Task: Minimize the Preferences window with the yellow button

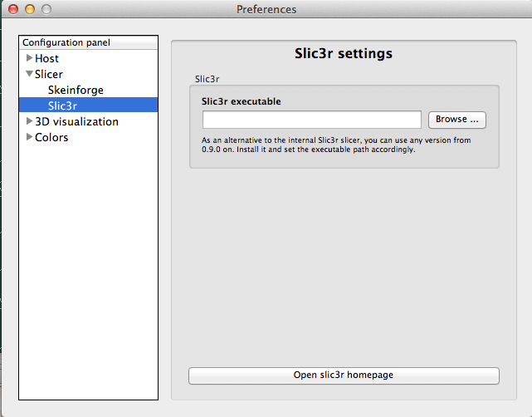Action: [30, 9]
